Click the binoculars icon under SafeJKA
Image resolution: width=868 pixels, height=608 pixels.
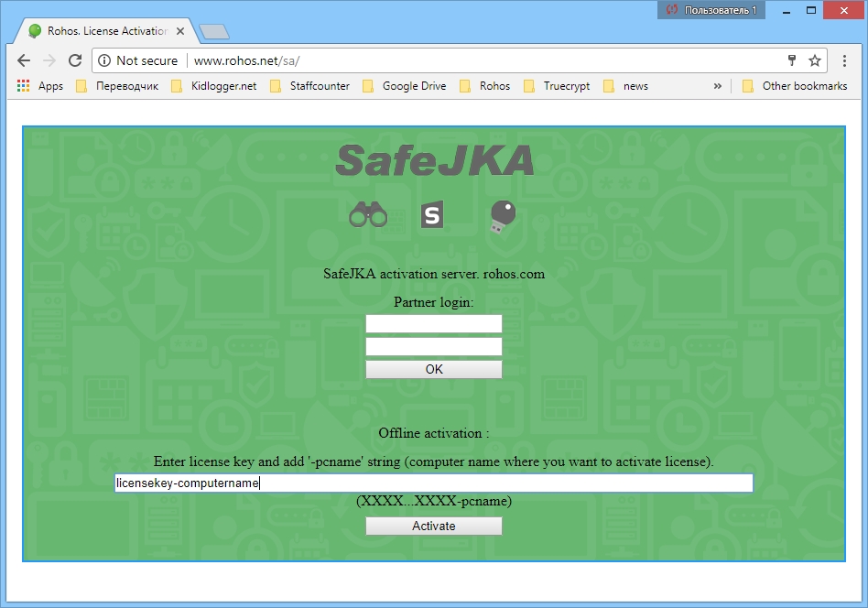coord(368,214)
